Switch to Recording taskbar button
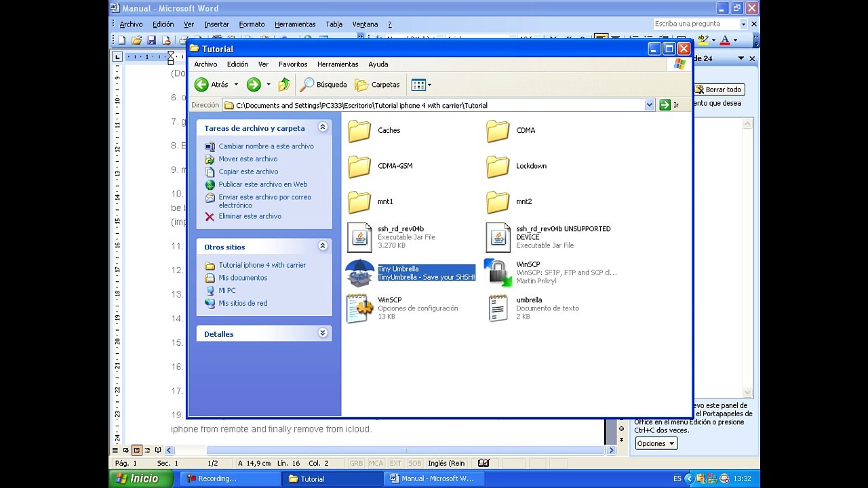This screenshot has width=868, height=488. [x=231, y=479]
